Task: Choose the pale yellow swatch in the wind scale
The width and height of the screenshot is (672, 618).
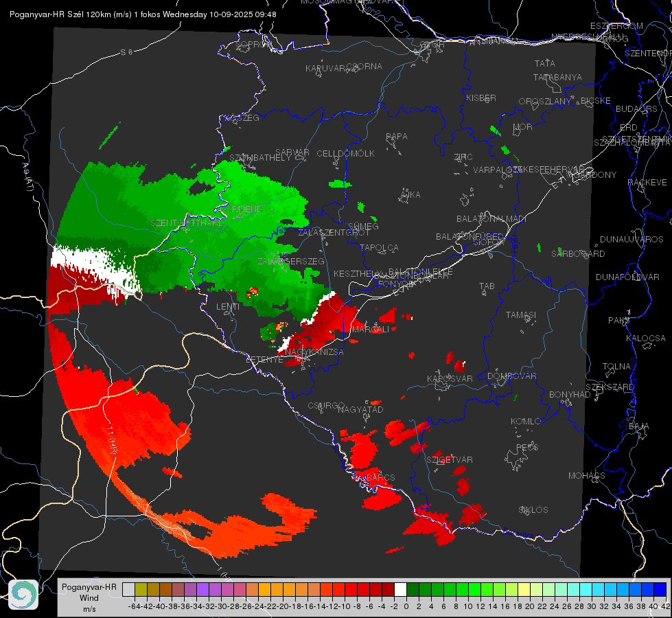Action: point(524,589)
